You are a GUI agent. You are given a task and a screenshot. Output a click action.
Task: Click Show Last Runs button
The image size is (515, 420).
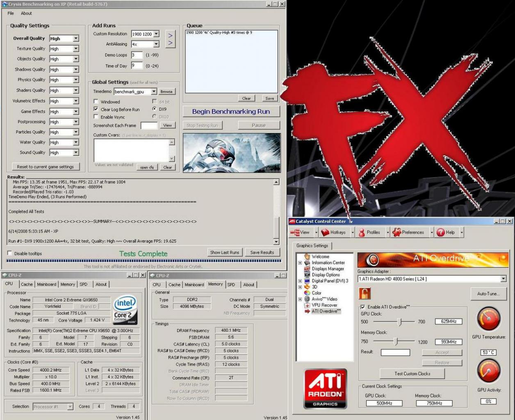click(225, 252)
